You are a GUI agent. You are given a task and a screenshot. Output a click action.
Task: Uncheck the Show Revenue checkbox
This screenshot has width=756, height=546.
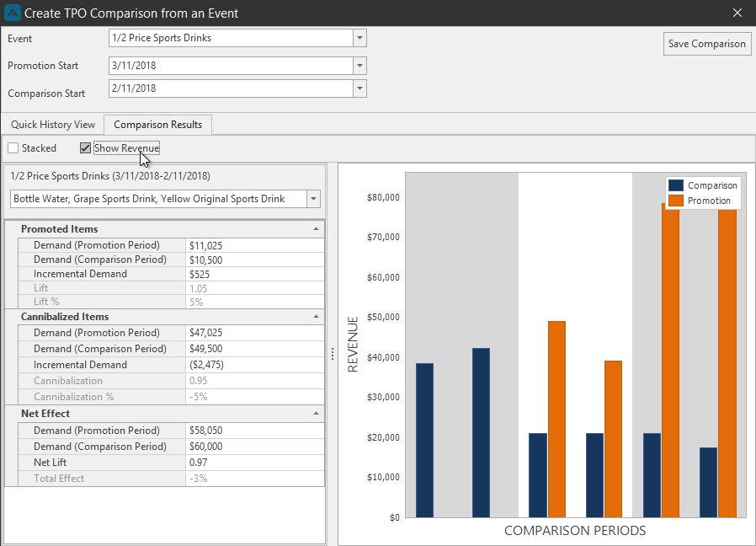(x=85, y=148)
